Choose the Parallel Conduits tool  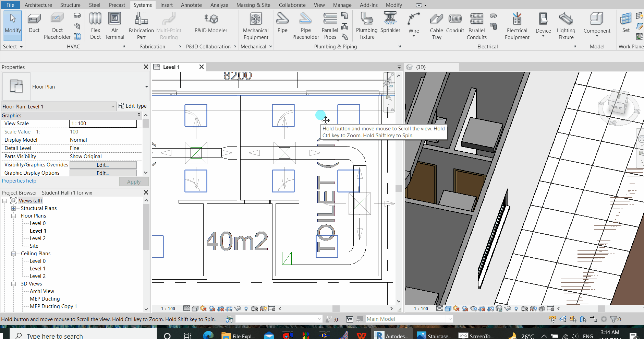point(476,26)
